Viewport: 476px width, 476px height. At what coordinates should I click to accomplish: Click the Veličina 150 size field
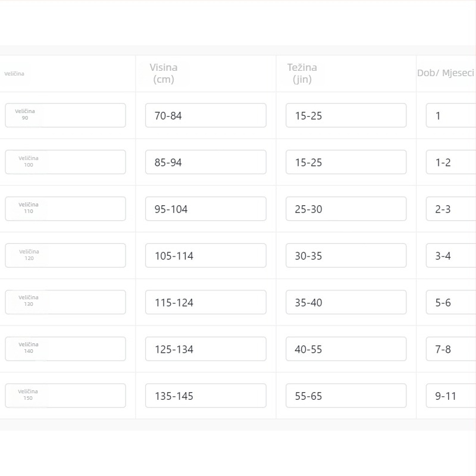[65, 396]
